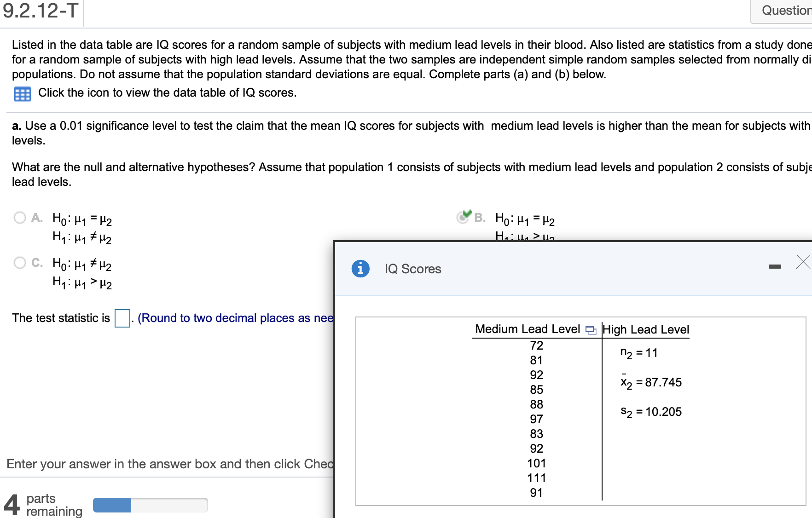The width and height of the screenshot is (812, 518).
Task: Select answer choice C radio button
Action: (19, 263)
